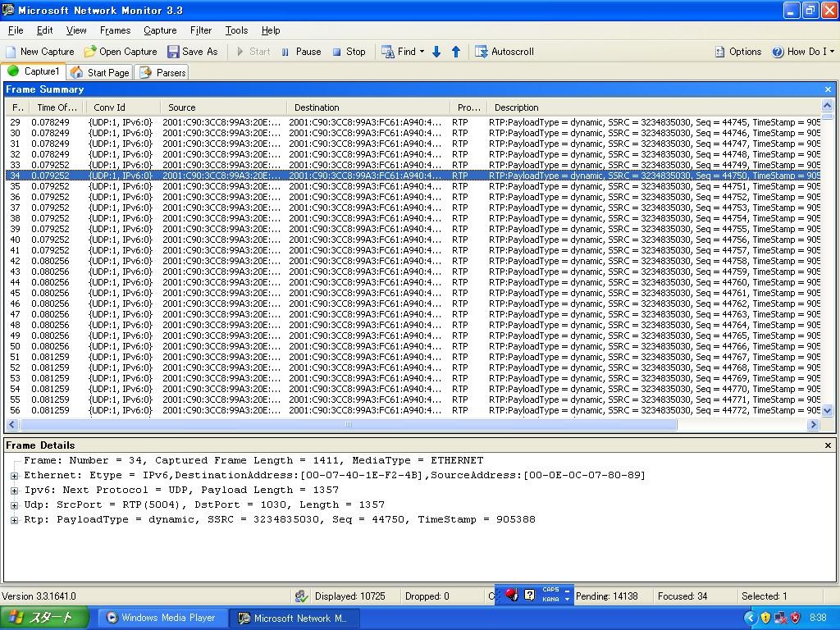Viewport: 840px width, 630px height.
Task: Close the Frame Details pane
Action: coord(829,445)
